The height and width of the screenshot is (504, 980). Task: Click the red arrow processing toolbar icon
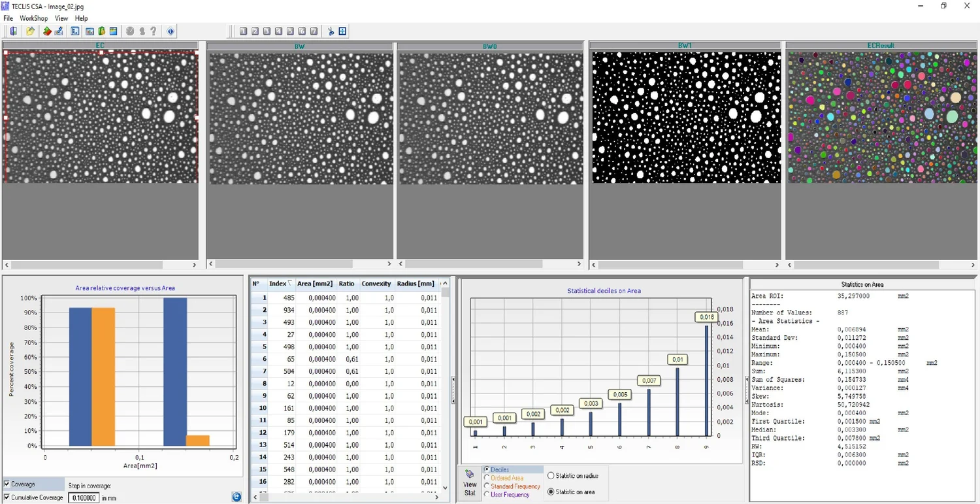pos(48,31)
